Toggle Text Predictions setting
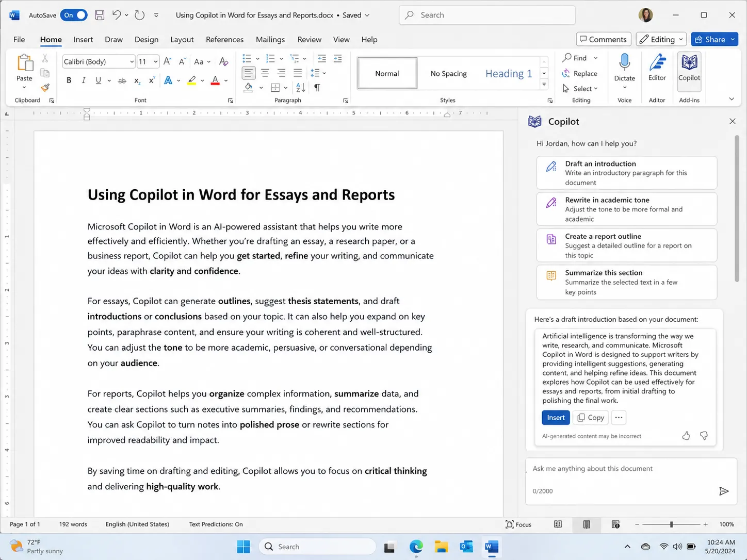The height and width of the screenshot is (560, 747). pyautogui.click(x=216, y=524)
